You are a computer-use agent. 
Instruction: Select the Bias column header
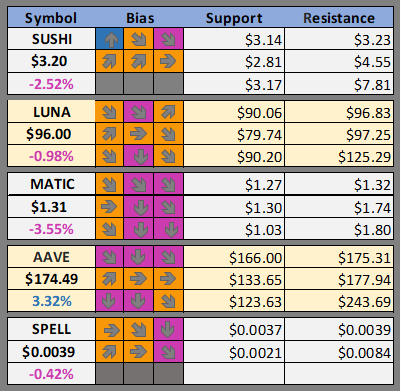140,18
